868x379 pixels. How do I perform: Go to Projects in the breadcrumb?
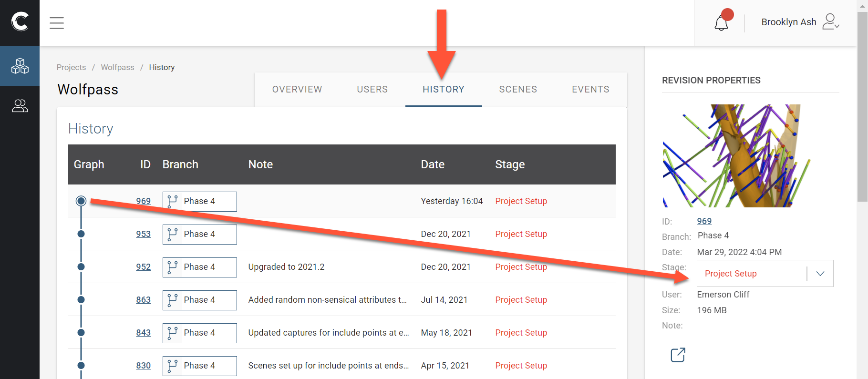[71, 67]
